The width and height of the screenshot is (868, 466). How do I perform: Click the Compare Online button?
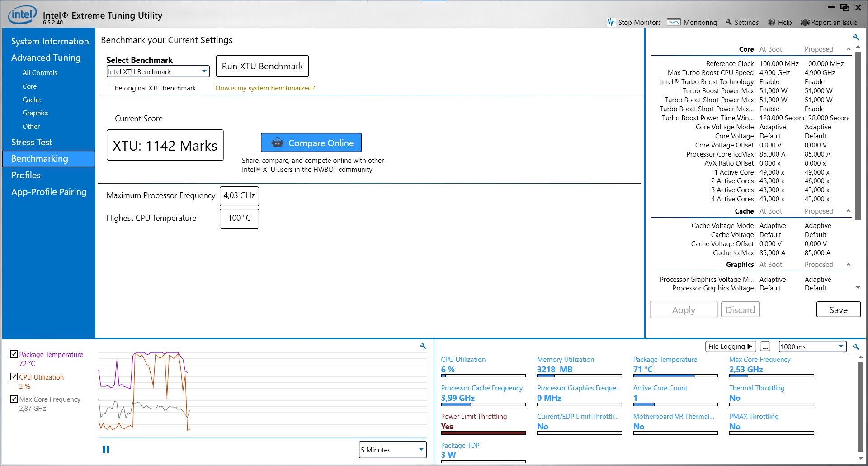311,143
